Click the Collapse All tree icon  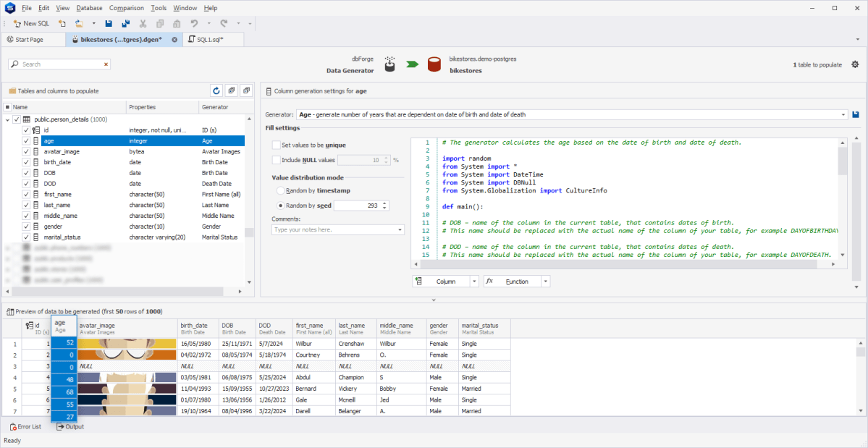click(246, 90)
